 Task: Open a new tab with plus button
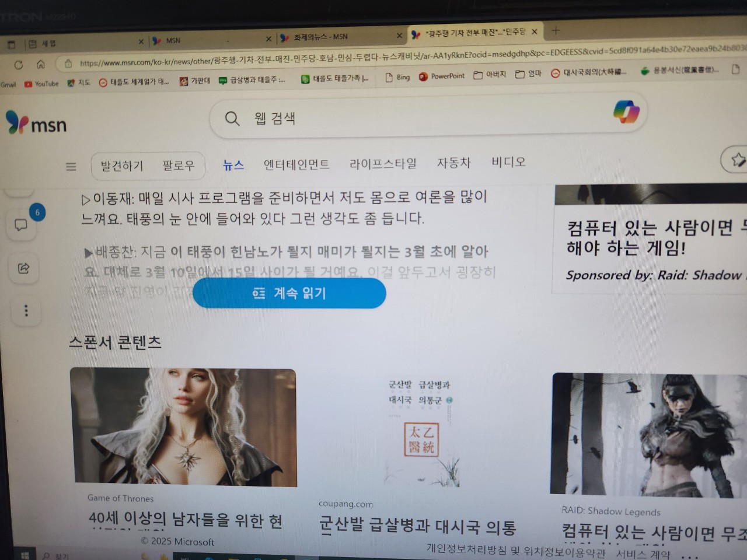tap(556, 30)
